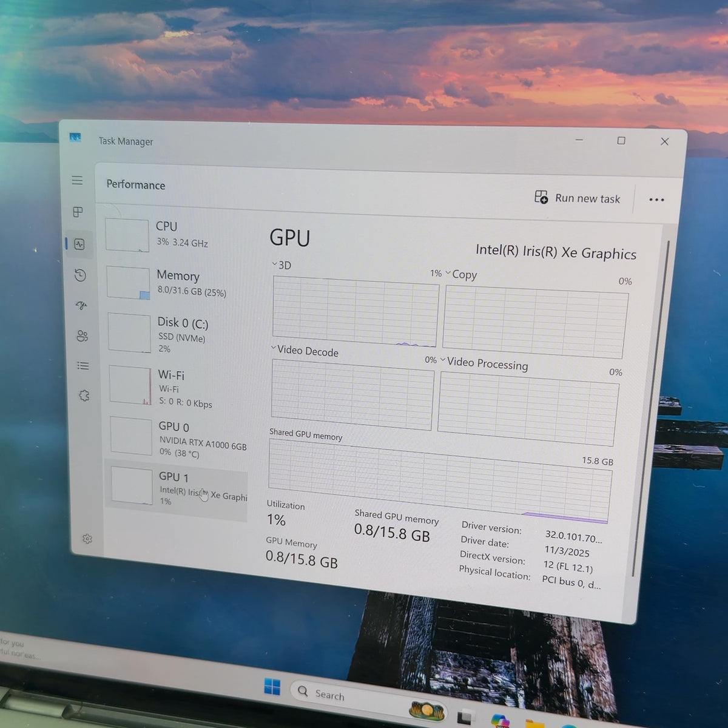Open the hamburger navigation menu
This screenshot has width=728, height=728.
click(77, 180)
